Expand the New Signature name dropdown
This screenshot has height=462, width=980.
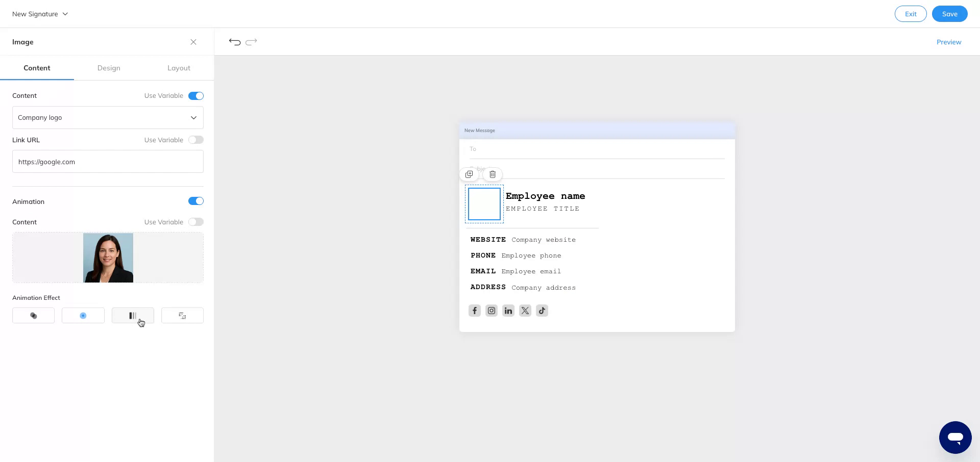[40, 14]
